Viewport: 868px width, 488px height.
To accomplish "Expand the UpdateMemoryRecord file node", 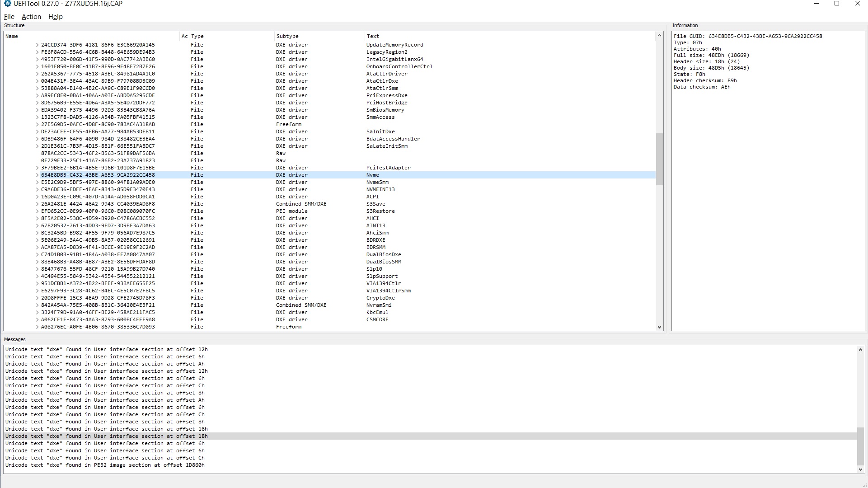I will click(x=38, y=45).
